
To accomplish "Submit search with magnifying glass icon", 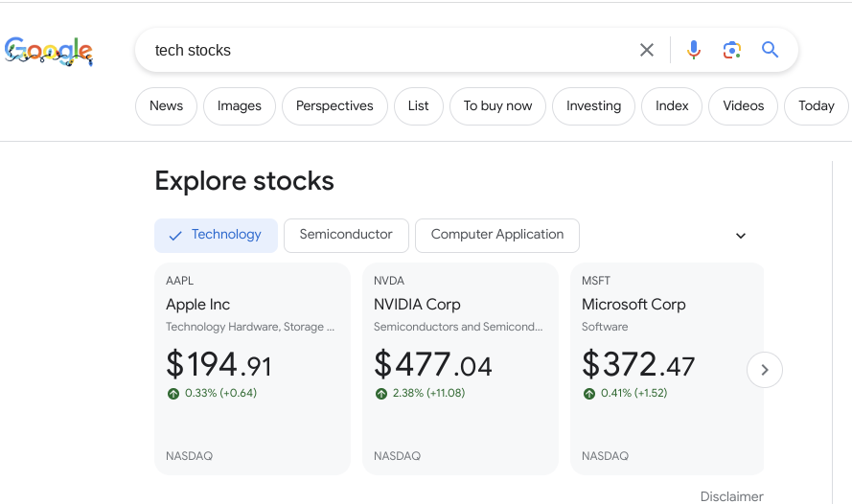I will (770, 50).
